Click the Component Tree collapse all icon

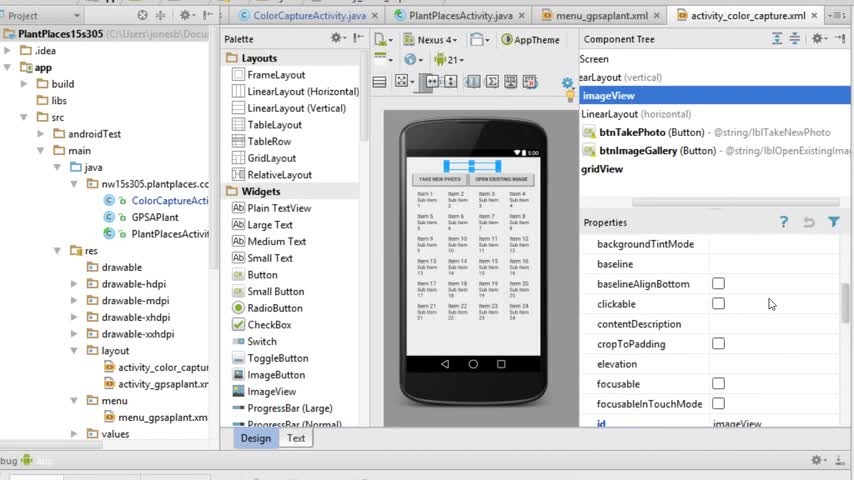point(795,39)
